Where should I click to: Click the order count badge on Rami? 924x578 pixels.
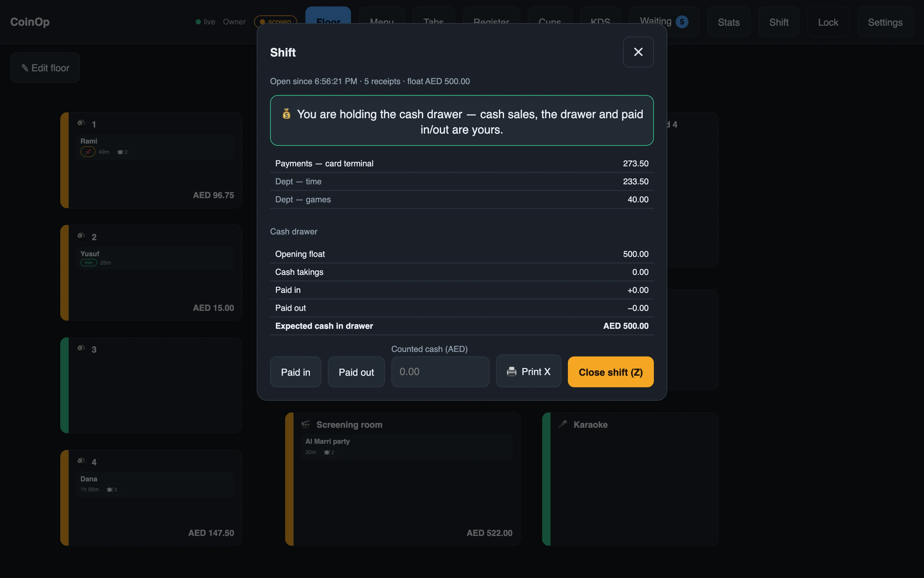pos(123,152)
